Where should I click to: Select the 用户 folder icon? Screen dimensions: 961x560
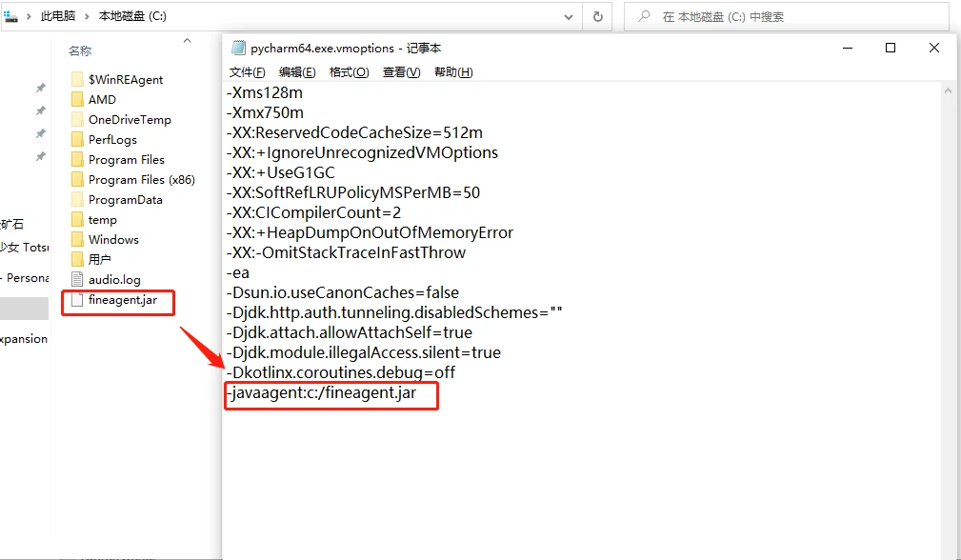click(x=77, y=259)
